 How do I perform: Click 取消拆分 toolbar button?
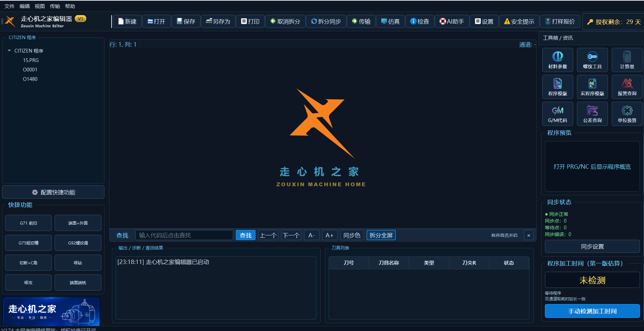tap(285, 22)
